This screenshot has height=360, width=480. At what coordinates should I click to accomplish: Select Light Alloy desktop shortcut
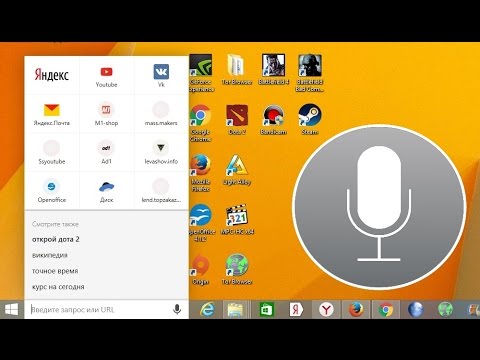tap(237, 169)
